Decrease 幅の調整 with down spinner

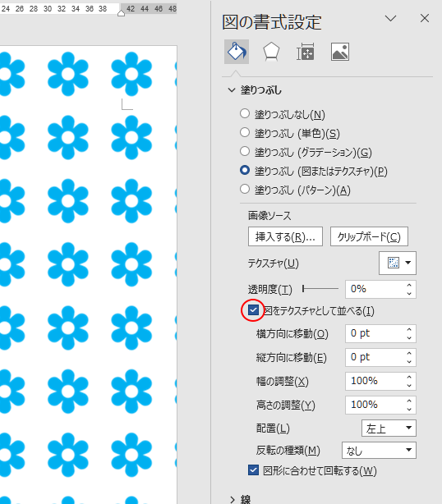[409, 386]
